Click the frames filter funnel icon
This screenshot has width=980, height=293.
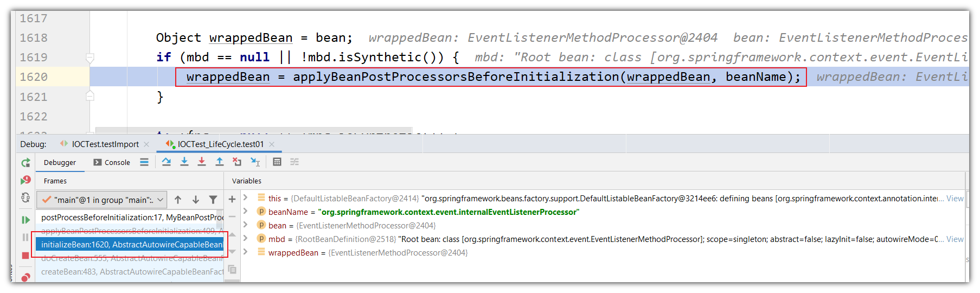coord(213,200)
